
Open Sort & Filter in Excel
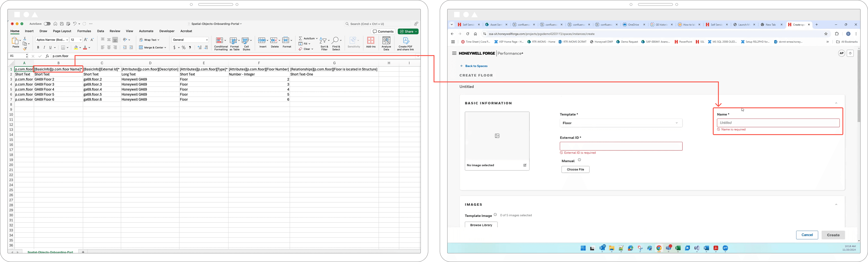point(324,44)
